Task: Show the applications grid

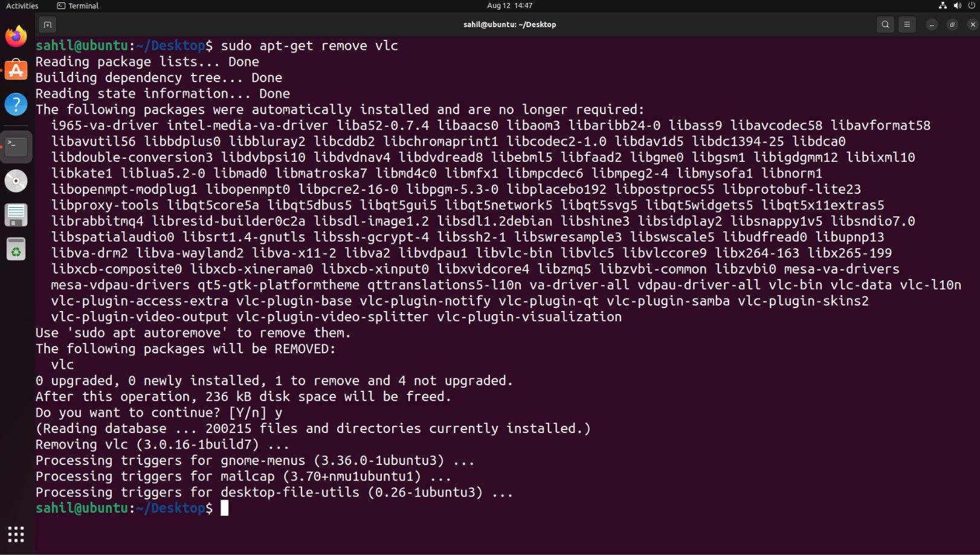Action: (15, 534)
